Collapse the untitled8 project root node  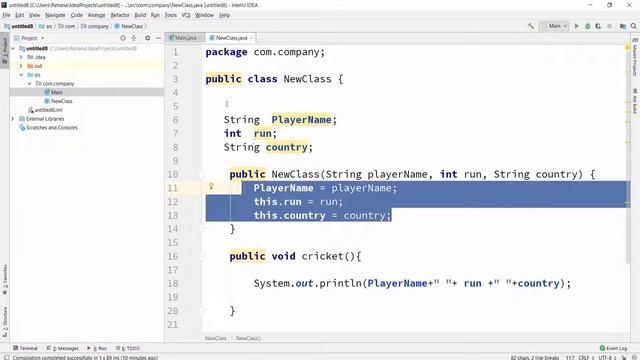[13, 48]
